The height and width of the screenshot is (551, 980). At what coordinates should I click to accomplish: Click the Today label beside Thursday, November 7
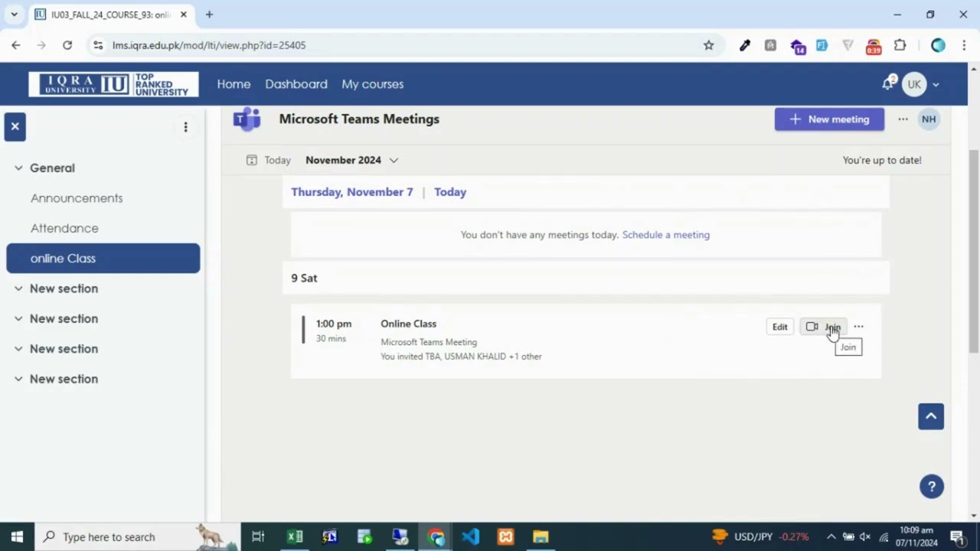tap(450, 192)
